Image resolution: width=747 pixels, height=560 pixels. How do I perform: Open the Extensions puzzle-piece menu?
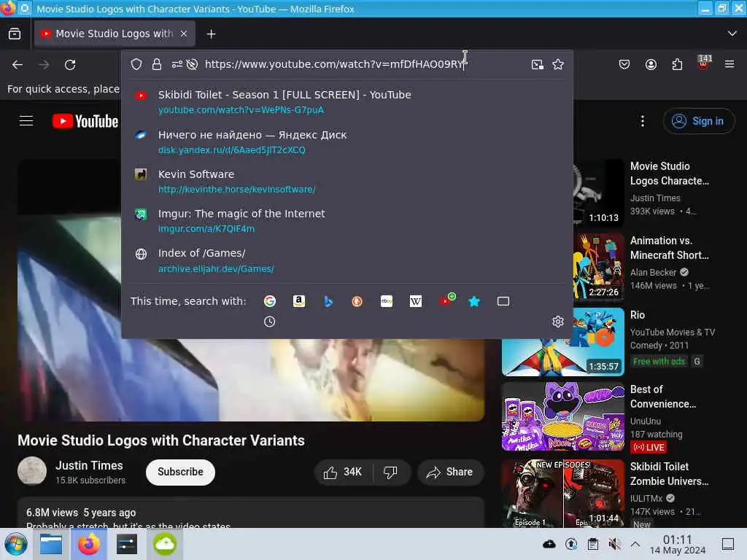coord(677,64)
